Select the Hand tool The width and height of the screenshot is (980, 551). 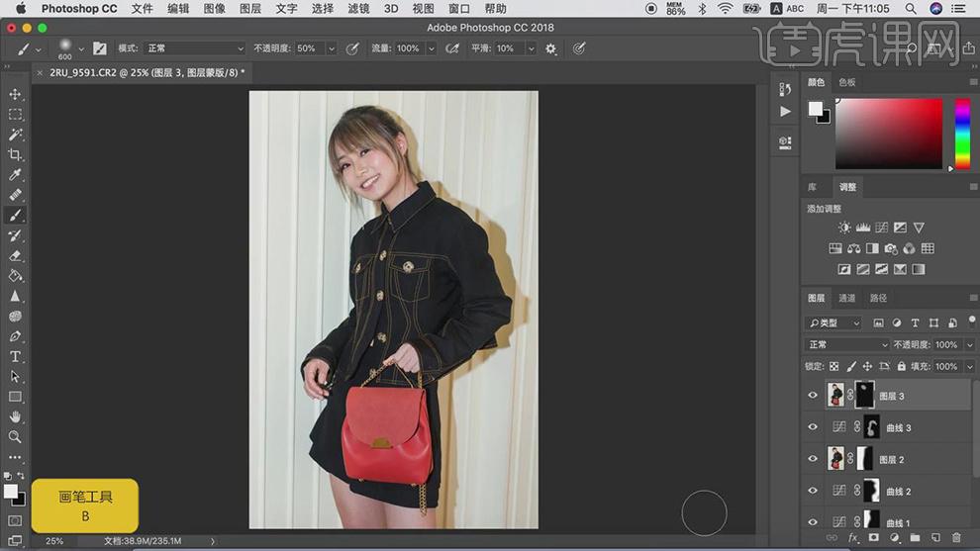(x=15, y=416)
